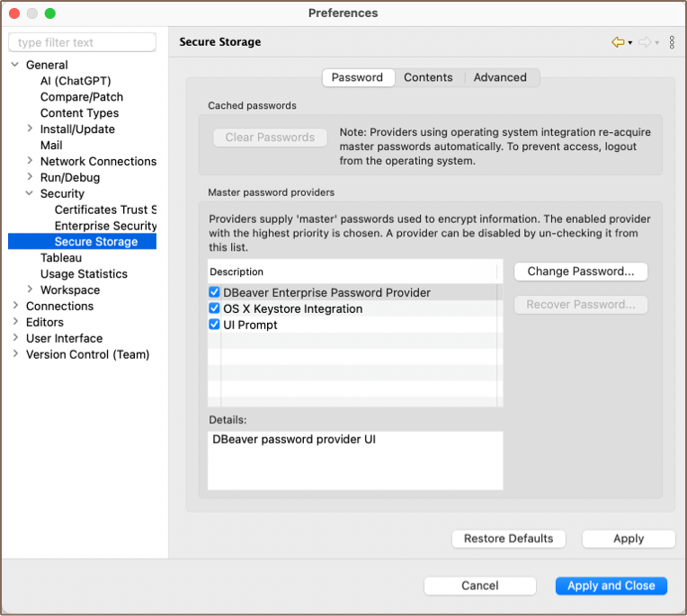Switch to the Contents tab
The width and height of the screenshot is (687, 616).
428,77
